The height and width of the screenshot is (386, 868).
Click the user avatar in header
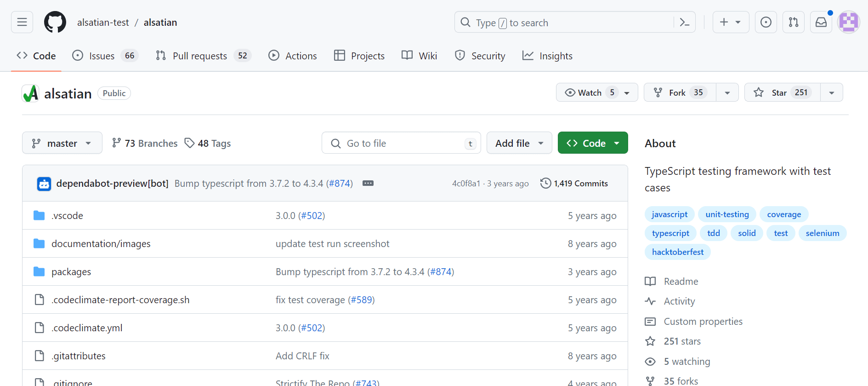848,22
